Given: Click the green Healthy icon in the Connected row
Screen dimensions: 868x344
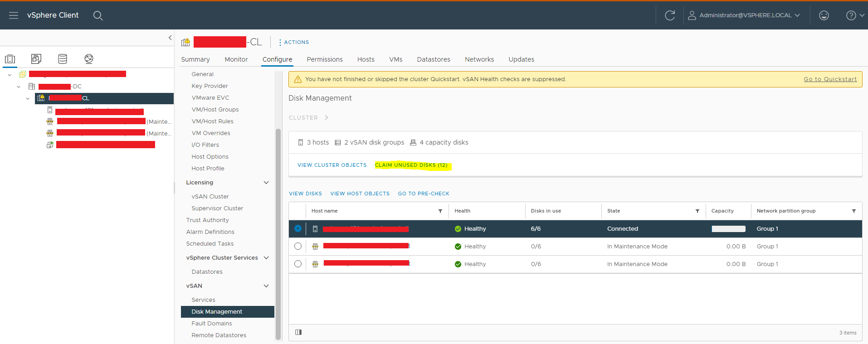Looking at the screenshot, I should click(458, 229).
